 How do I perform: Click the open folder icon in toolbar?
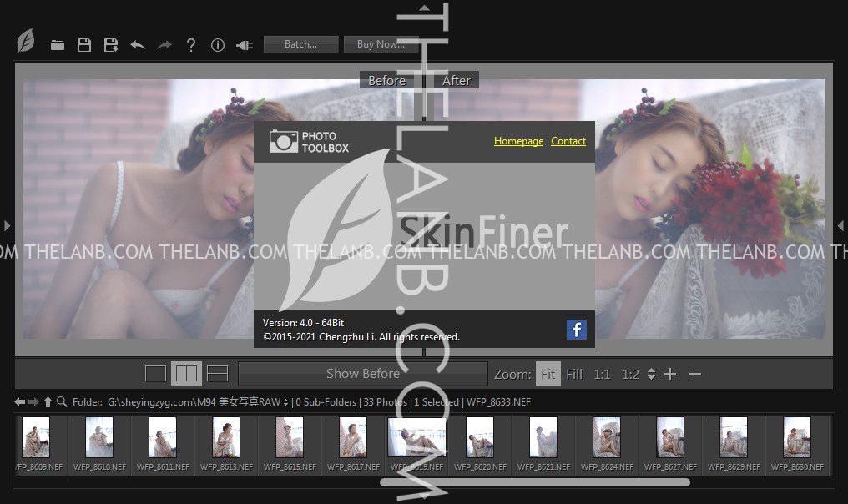point(58,45)
